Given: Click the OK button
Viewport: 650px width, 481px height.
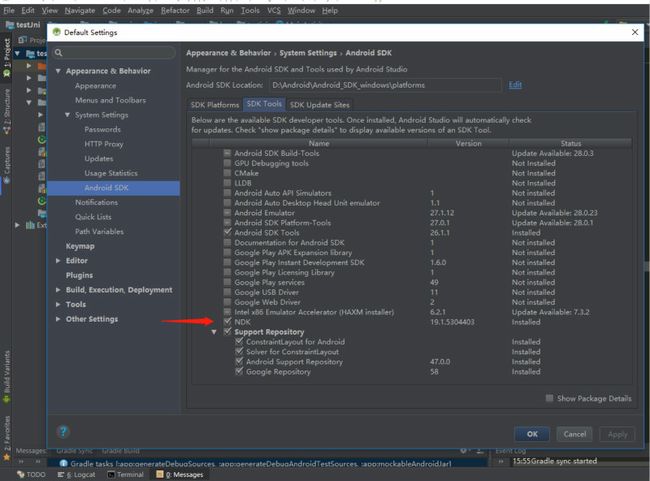Looking at the screenshot, I should [x=532, y=434].
